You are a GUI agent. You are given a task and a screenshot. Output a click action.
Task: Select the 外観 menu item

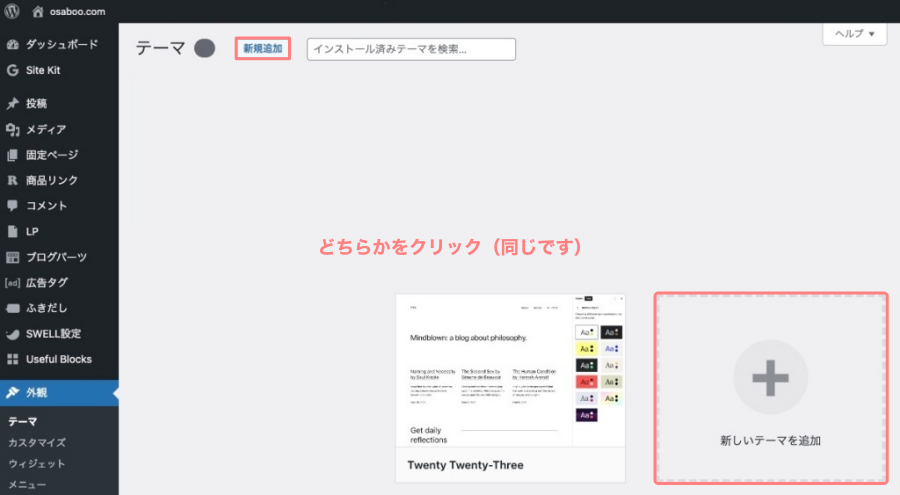pos(59,393)
